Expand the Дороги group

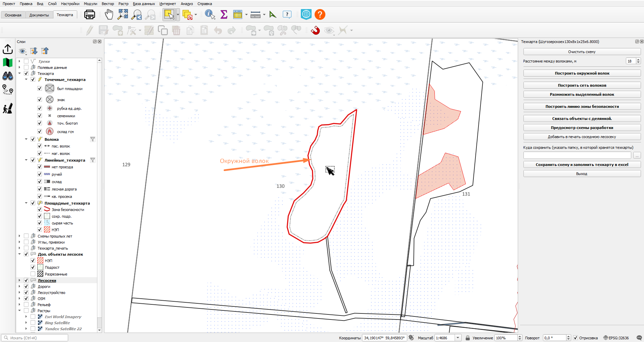click(x=19, y=287)
